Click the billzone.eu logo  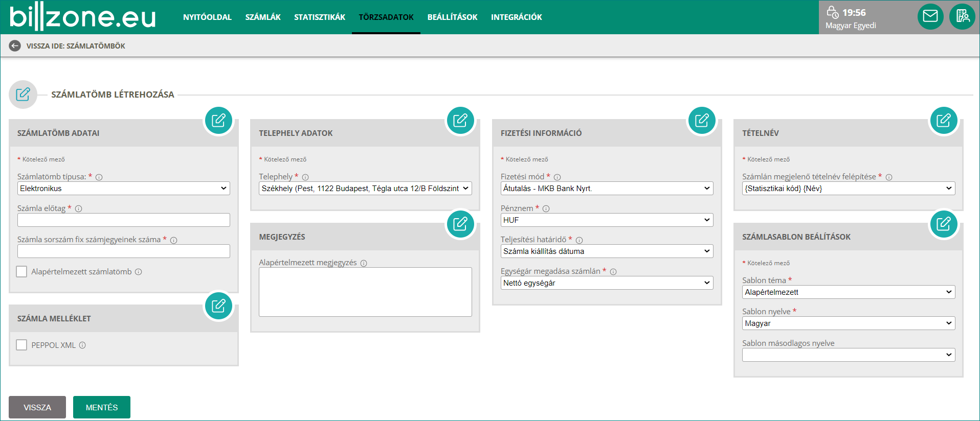click(83, 17)
